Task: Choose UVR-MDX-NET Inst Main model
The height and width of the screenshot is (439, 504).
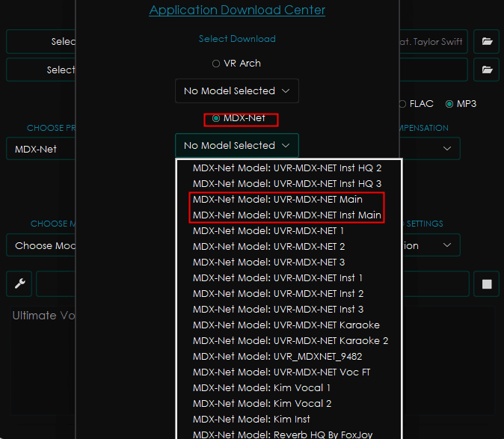Action: click(x=287, y=215)
